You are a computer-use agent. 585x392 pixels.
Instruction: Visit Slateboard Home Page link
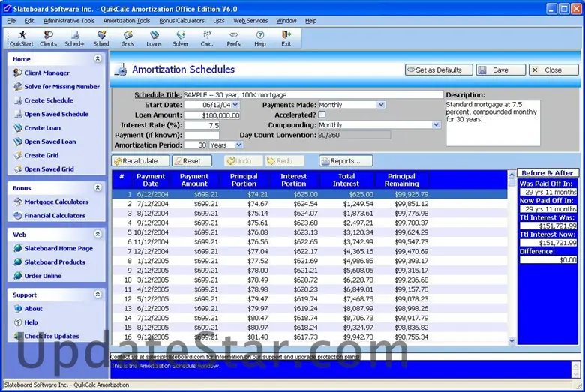(x=53, y=248)
